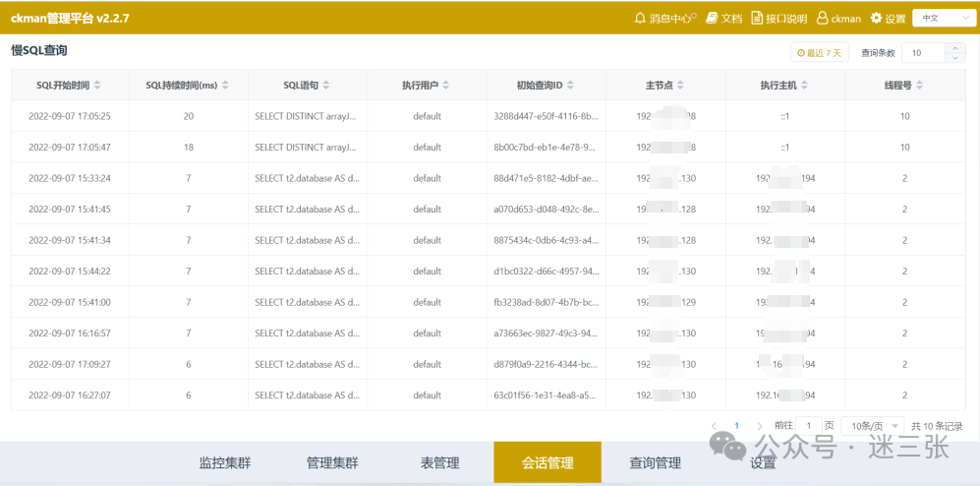Open the 接口说明 document icon

(757, 18)
